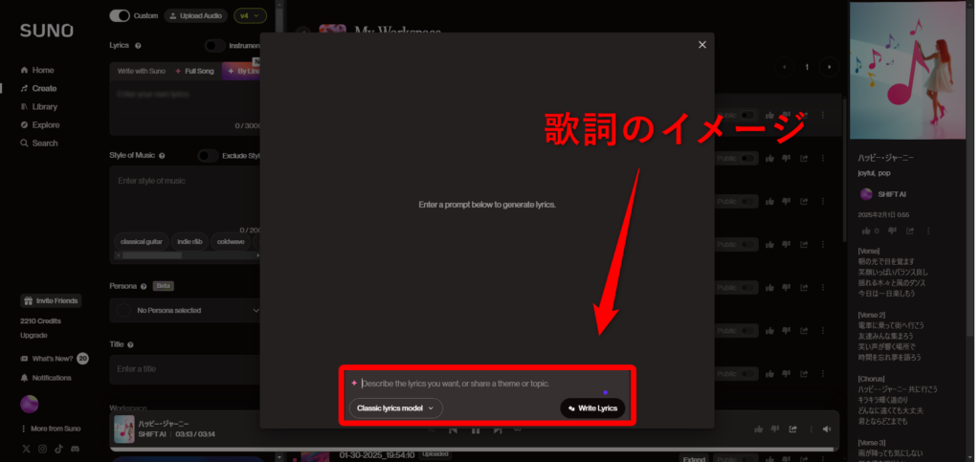
Task: Mute the player volume speaker icon
Action: point(827,429)
